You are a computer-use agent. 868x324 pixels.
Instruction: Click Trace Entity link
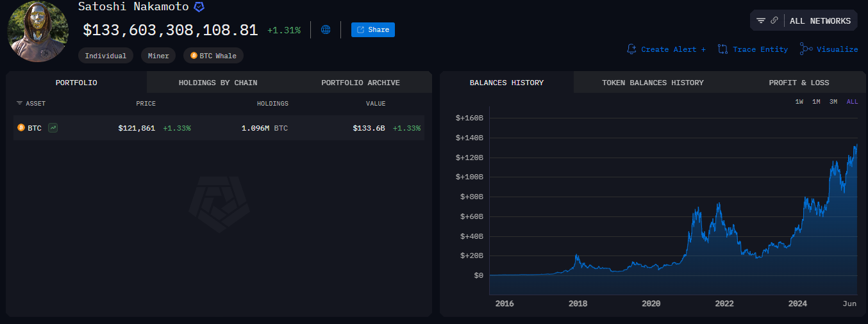point(760,49)
